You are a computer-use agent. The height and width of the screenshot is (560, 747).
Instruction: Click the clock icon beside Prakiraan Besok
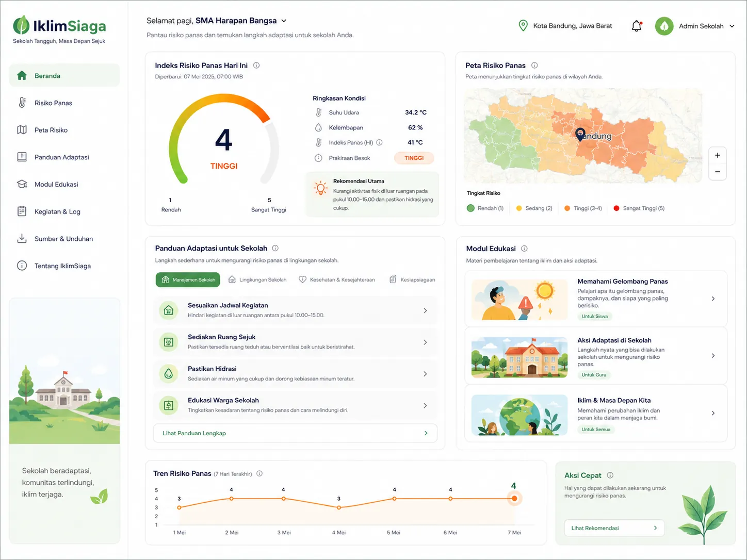click(x=319, y=158)
